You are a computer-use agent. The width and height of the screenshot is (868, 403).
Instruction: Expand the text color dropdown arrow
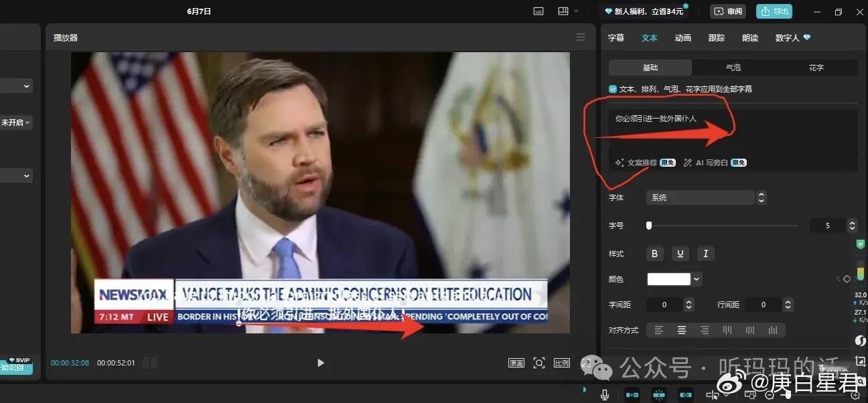697,279
